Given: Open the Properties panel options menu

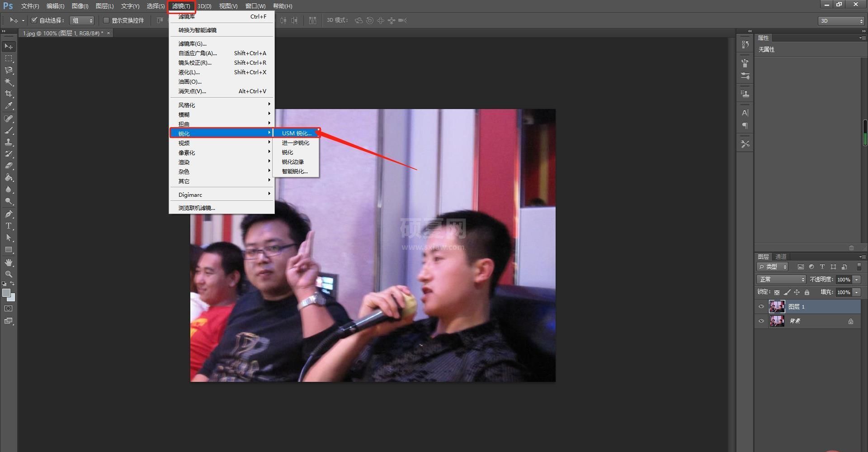Looking at the screenshot, I should [862, 38].
